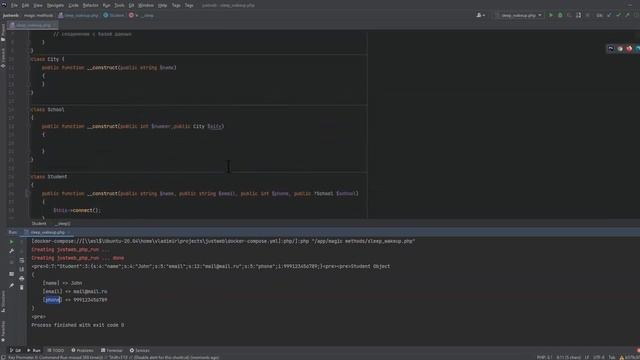
Task: Open the Refactor menu
Action: coord(91,5)
